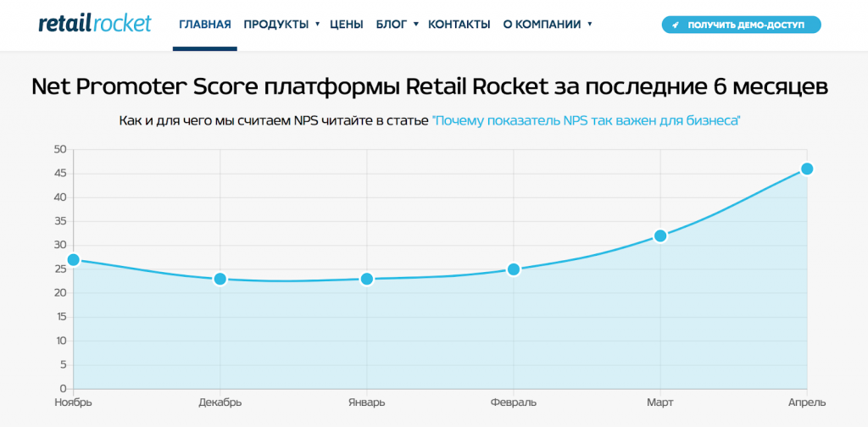868x427 pixels.
Task: Click the 25 value on the y-axis
Action: (x=60, y=269)
